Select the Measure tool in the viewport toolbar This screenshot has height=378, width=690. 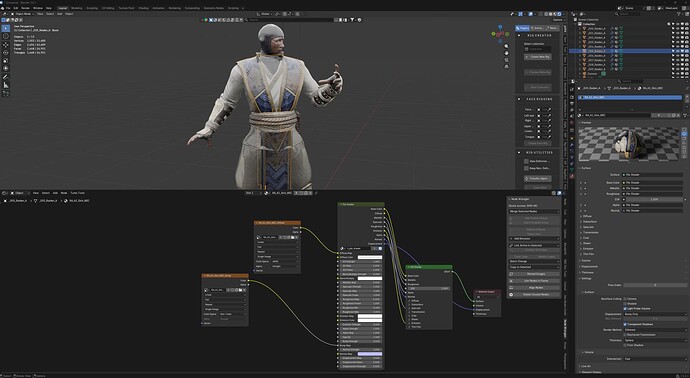[x=6, y=85]
